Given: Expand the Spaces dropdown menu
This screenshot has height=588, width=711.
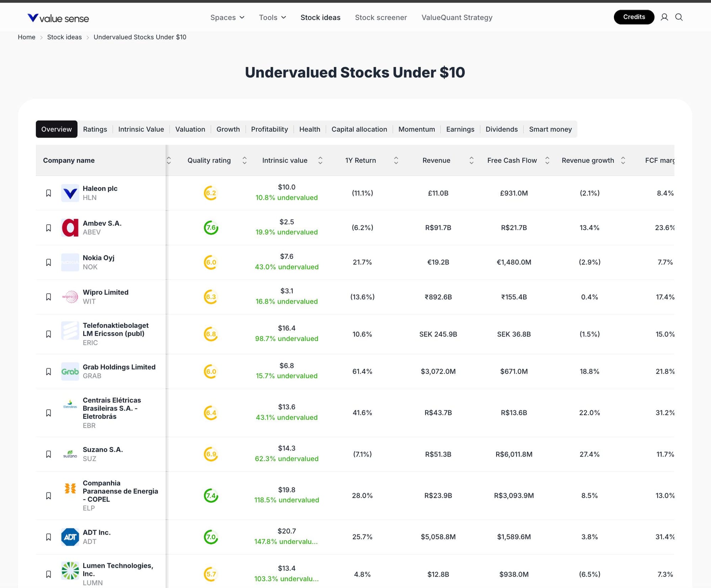Looking at the screenshot, I should point(227,17).
